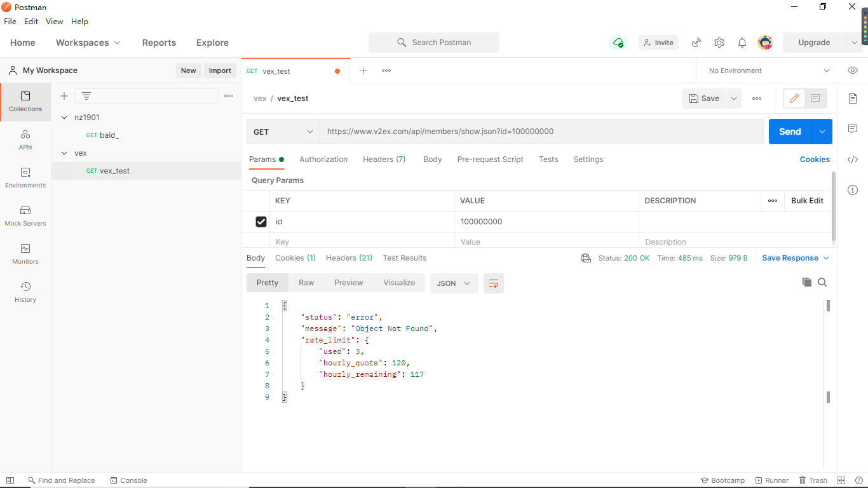Open the No Environment selector
The image size is (868, 488).
(769, 71)
